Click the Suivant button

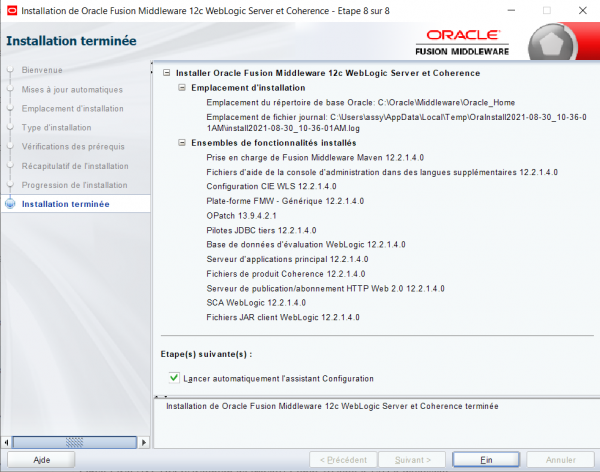tap(412, 460)
